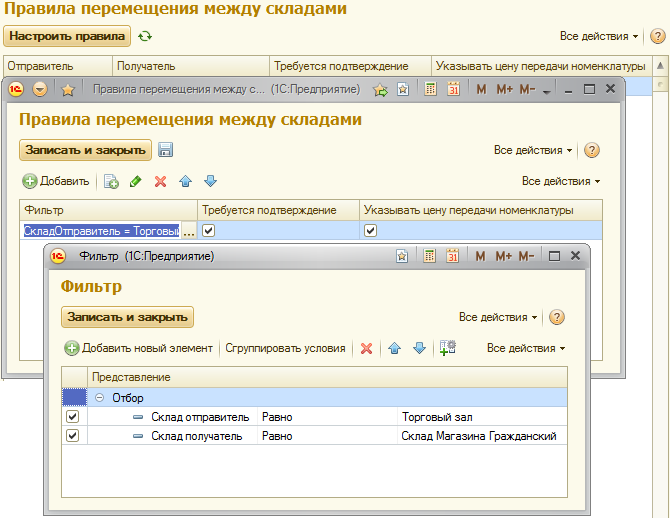Image resolution: width=670 pixels, height=518 pixels.
Task: Click detailed settings icon in filter toolbar
Action: pos(447,348)
